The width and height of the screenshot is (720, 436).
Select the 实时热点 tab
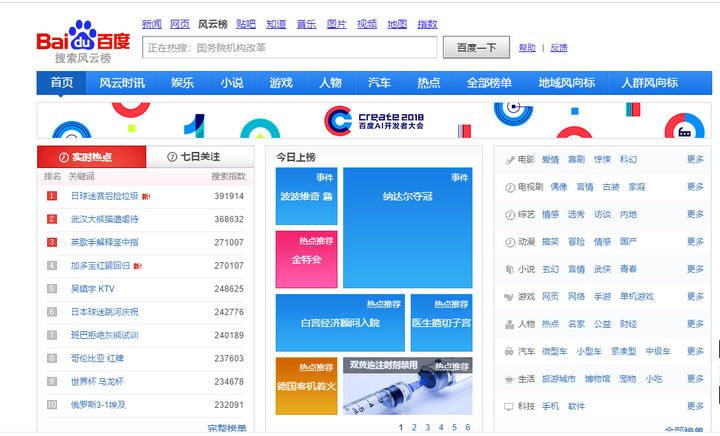(x=92, y=157)
